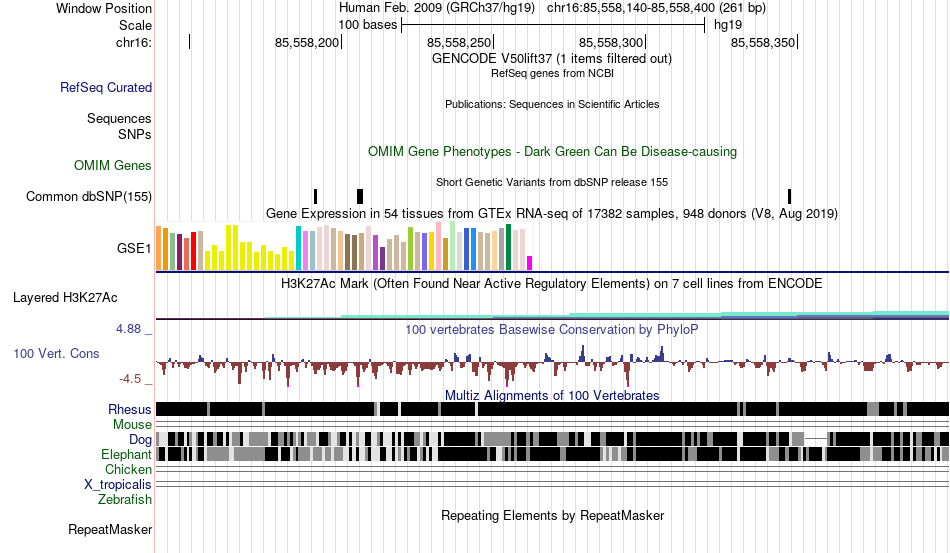950x553 pixels.
Task: Click the cyan bar in GSE1 expression chart
Action: (x=298, y=248)
